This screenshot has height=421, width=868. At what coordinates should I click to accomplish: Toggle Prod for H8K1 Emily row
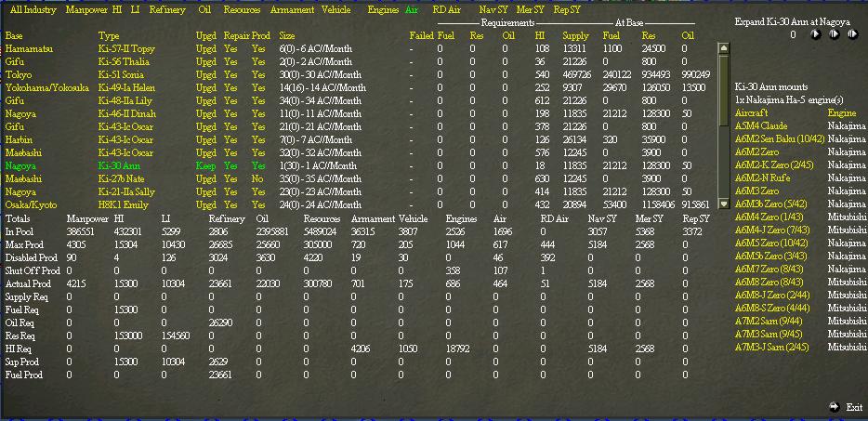point(258,204)
